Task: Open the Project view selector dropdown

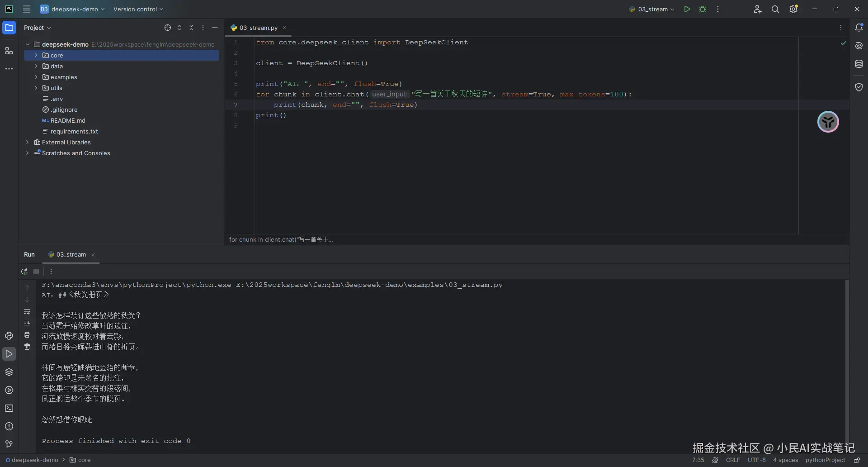Action: [38, 28]
